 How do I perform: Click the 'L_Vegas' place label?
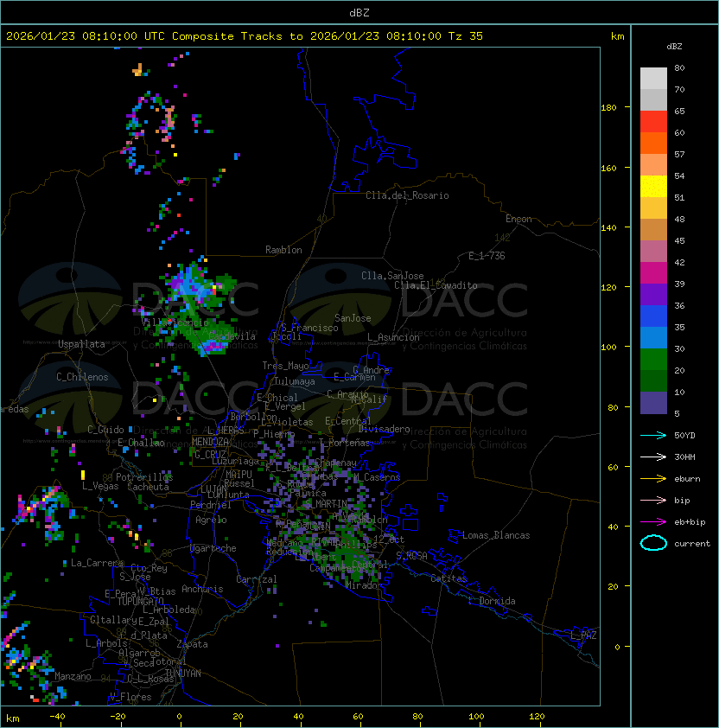100,486
